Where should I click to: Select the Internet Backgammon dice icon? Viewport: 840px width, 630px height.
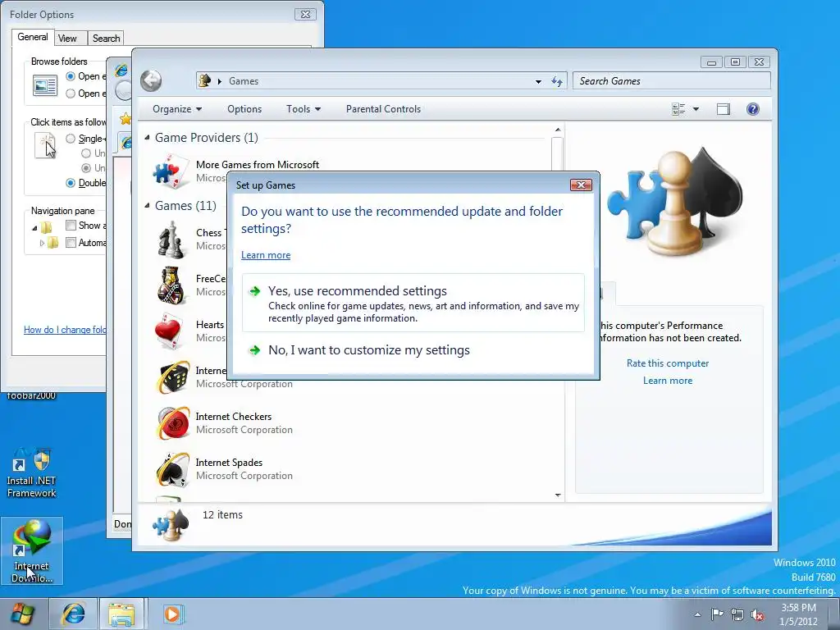pos(173,377)
